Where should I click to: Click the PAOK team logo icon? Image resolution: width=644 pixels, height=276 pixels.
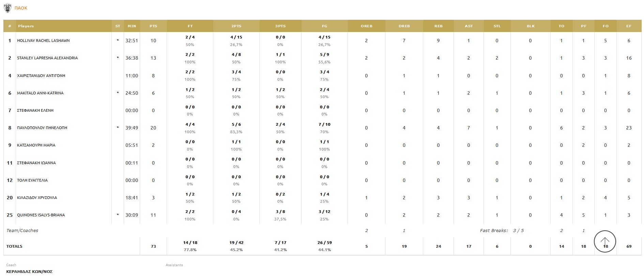[7, 8]
